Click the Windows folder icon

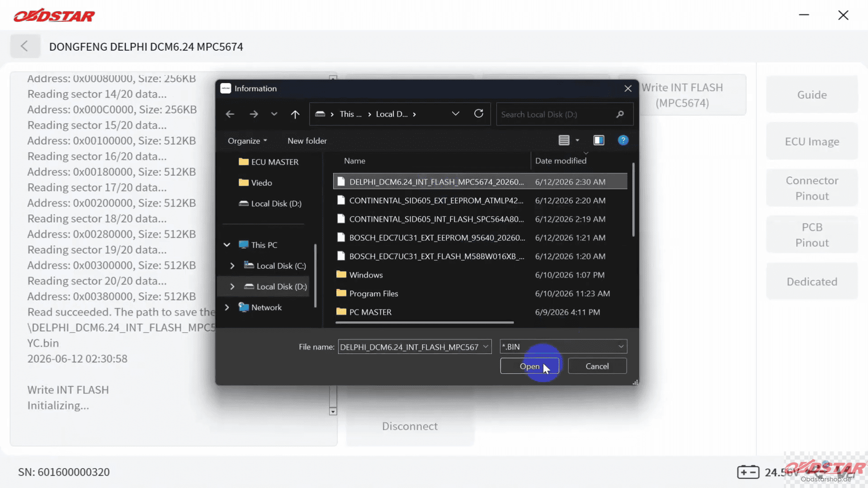pos(341,274)
